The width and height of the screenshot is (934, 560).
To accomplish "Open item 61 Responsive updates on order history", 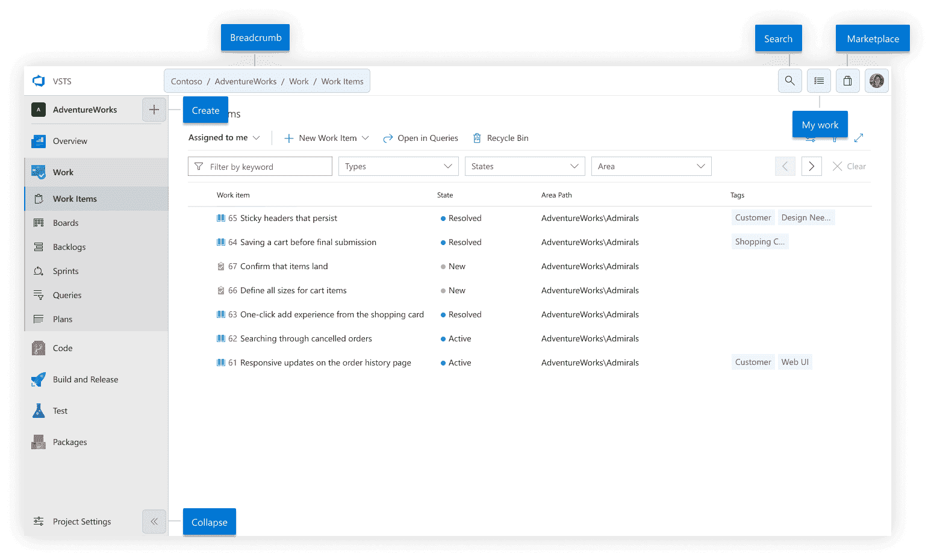I will (326, 362).
